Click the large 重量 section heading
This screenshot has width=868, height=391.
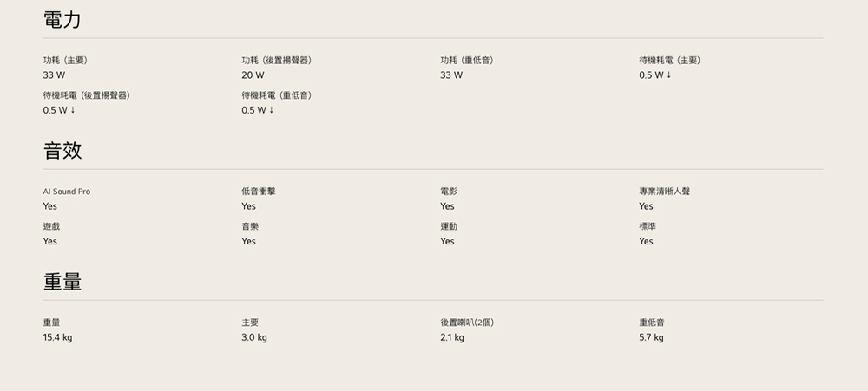(x=62, y=281)
